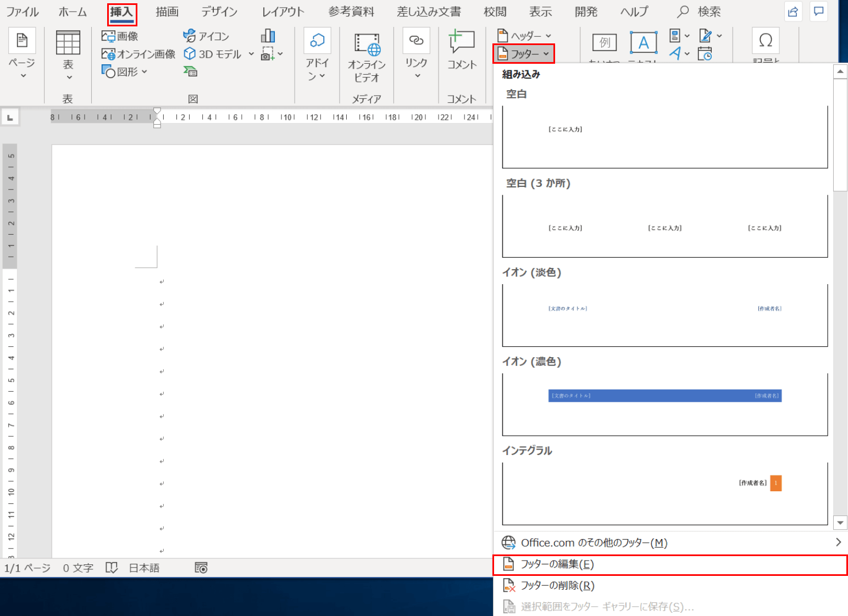The width and height of the screenshot is (848, 616).
Task: Open the デザイン tab
Action: (x=219, y=12)
